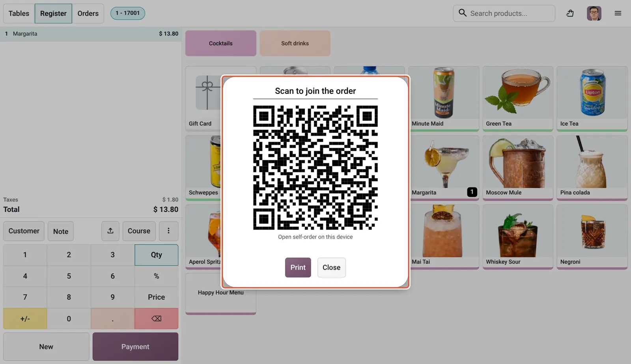Switch to the Orders tab

(88, 13)
